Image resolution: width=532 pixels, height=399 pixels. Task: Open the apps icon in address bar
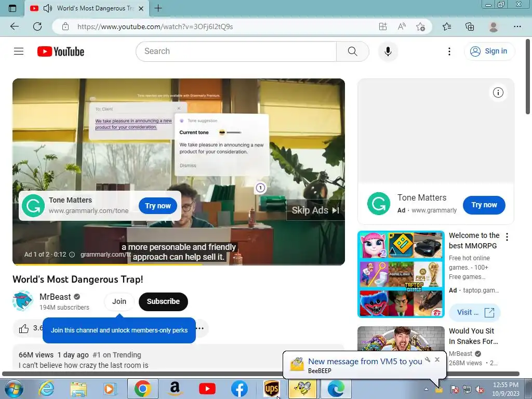click(383, 26)
